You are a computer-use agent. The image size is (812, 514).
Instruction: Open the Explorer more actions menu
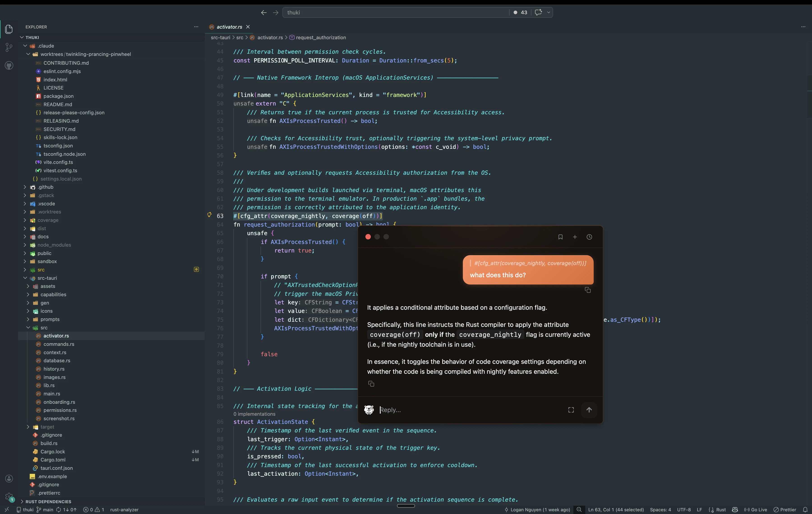point(196,27)
